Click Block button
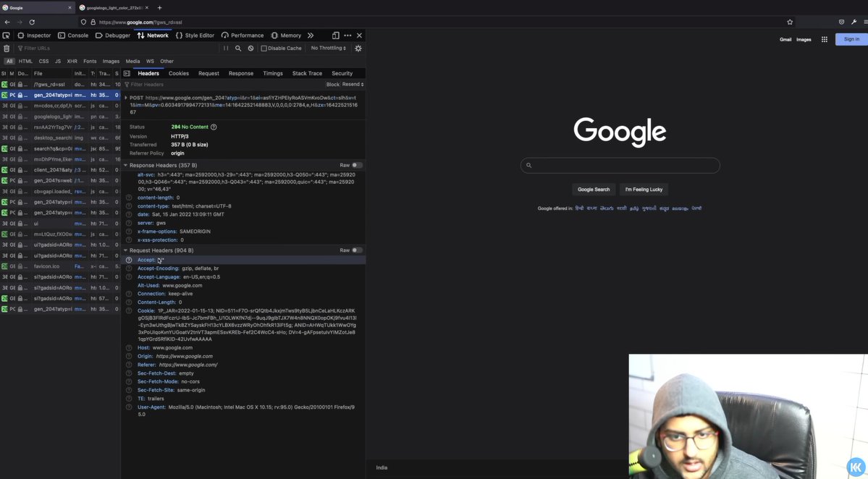 [x=333, y=85]
